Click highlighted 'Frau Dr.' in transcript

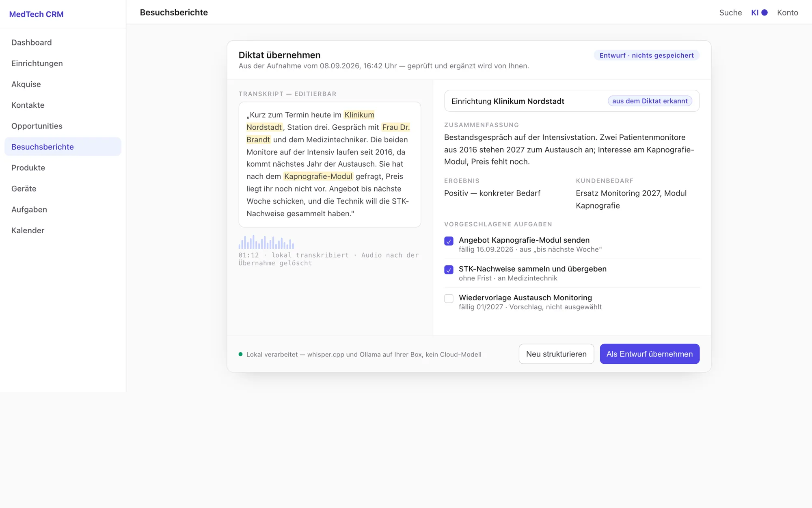[396, 127]
